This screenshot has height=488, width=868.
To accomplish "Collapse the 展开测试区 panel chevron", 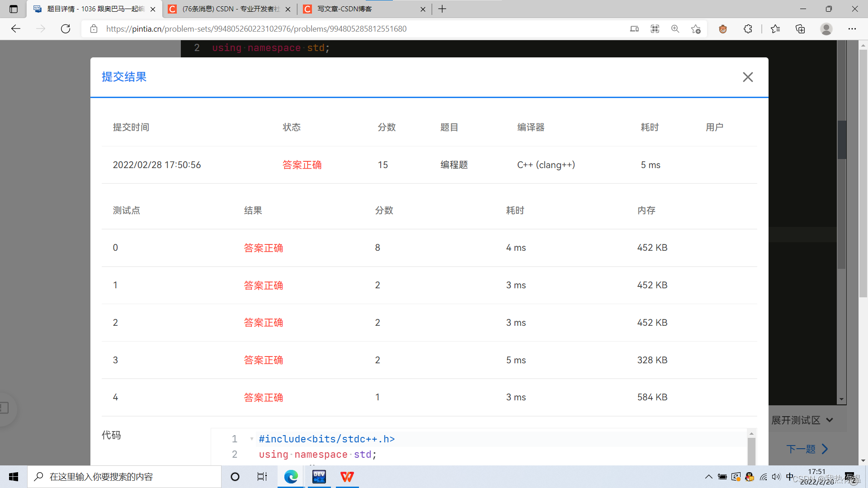I will (x=829, y=420).
